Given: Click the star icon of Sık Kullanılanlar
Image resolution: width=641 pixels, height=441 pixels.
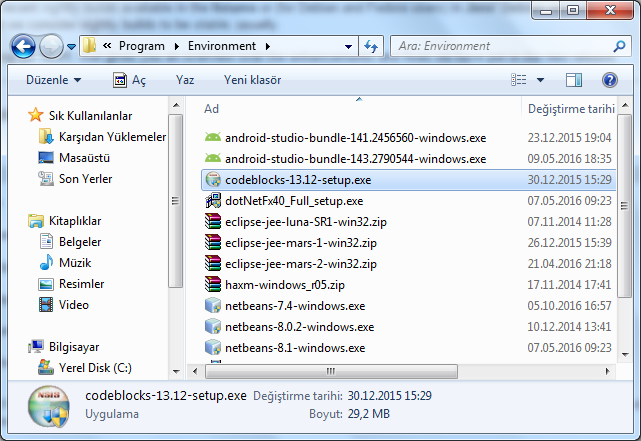Looking at the screenshot, I should click(x=36, y=115).
